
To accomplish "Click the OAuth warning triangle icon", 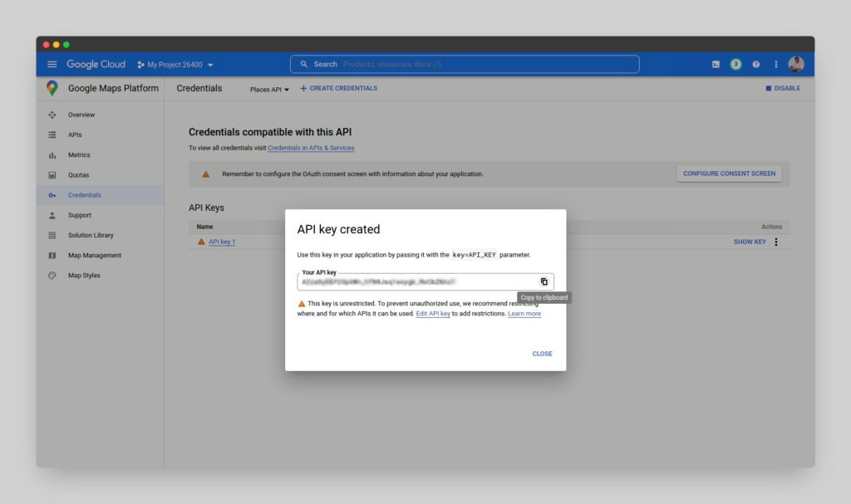I will click(206, 174).
